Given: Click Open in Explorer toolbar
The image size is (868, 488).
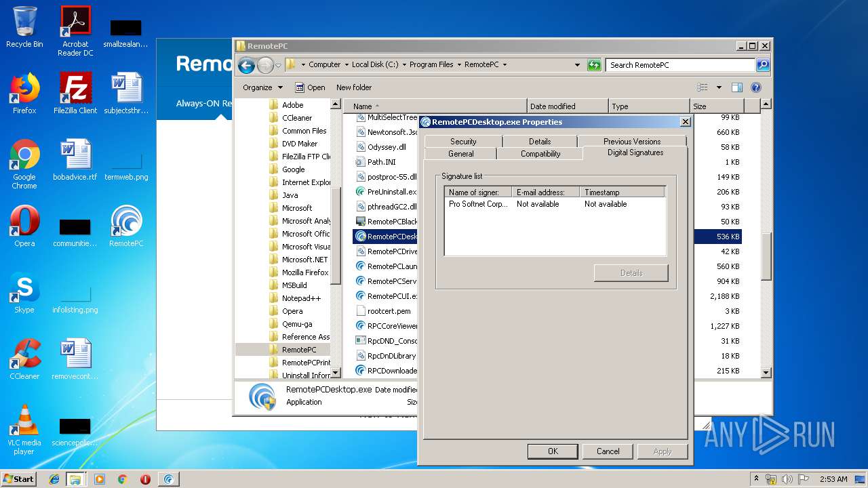Looking at the screenshot, I should tap(310, 87).
